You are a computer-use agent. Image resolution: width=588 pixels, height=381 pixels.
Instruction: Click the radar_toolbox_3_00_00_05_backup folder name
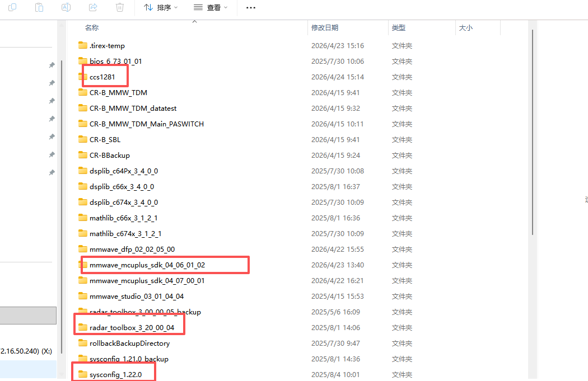145,312
